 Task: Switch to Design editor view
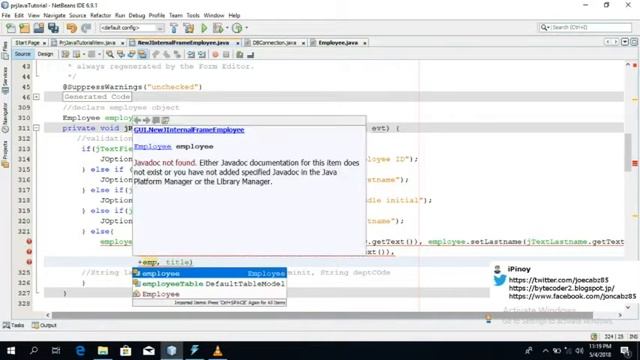pyautogui.click(x=45, y=54)
